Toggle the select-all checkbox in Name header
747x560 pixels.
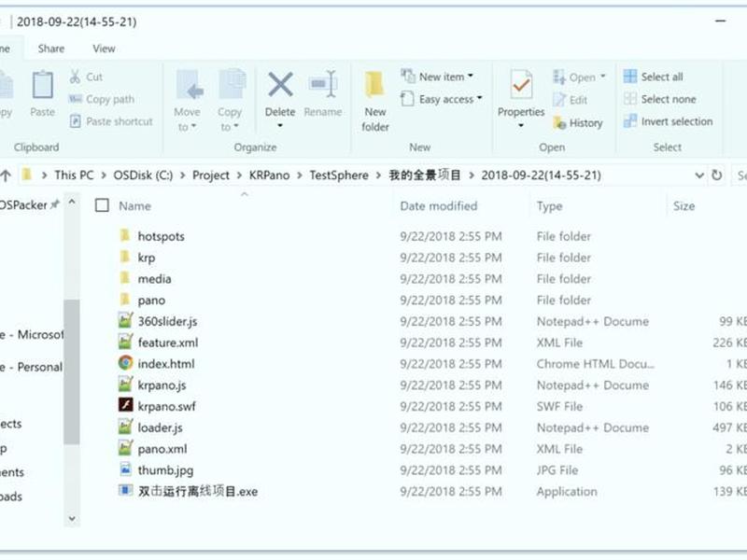click(102, 205)
